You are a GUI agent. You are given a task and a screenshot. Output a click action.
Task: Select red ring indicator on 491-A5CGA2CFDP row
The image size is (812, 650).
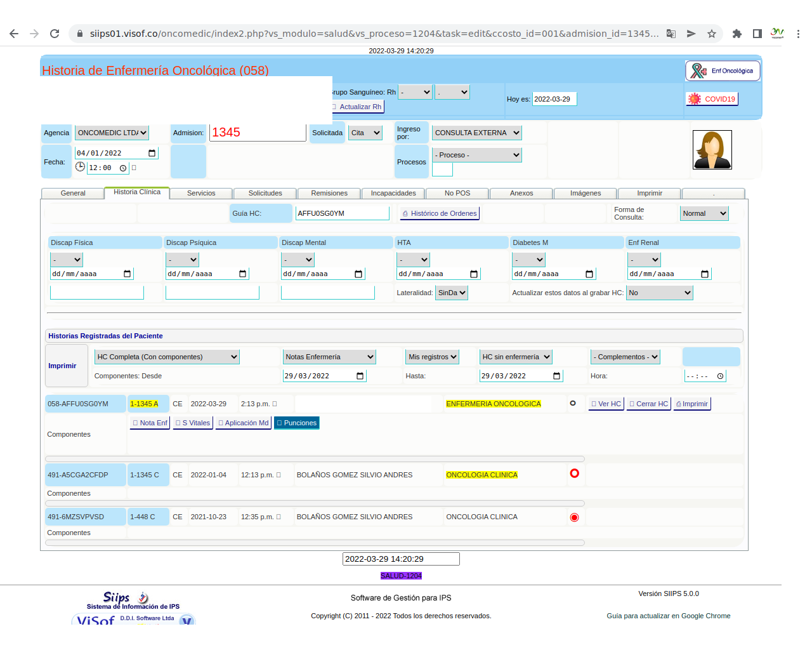coord(574,474)
